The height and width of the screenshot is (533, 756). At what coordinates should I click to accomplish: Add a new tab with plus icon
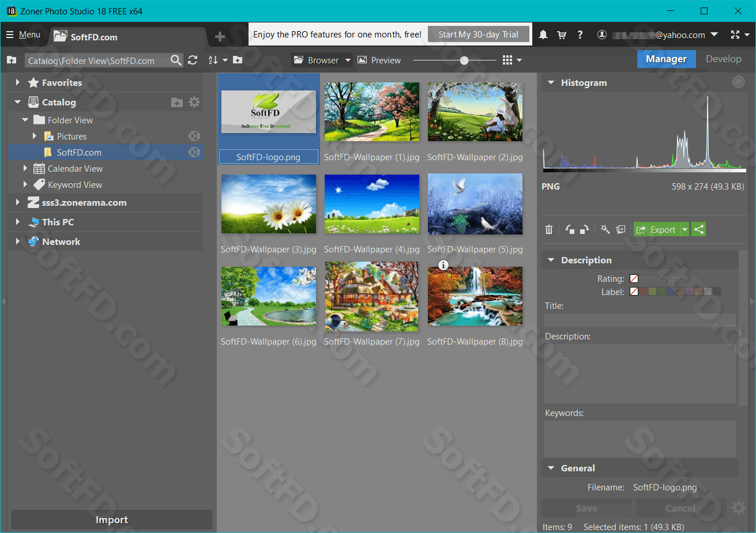(x=220, y=37)
